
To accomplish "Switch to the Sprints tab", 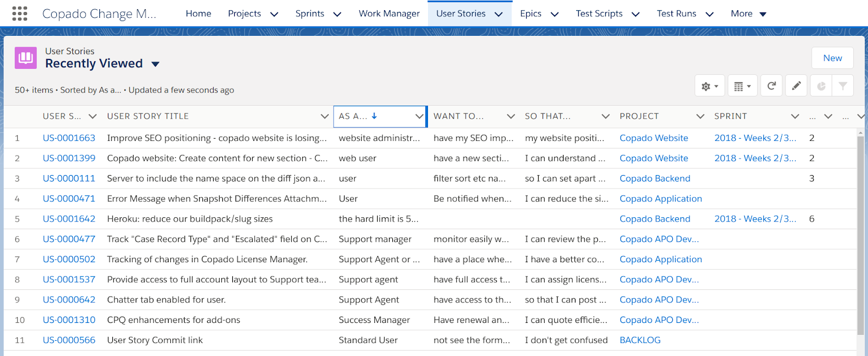I will pyautogui.click(x=310, y=14).
